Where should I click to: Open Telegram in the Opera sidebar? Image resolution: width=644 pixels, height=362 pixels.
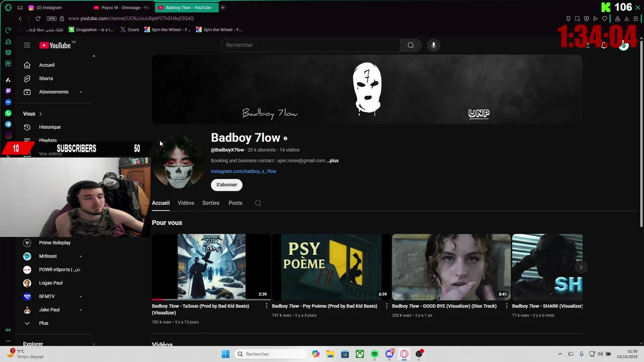point(8,124)
